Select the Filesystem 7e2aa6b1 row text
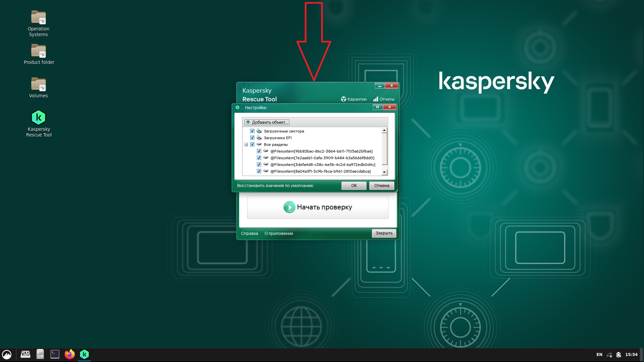 click(323, 158)
